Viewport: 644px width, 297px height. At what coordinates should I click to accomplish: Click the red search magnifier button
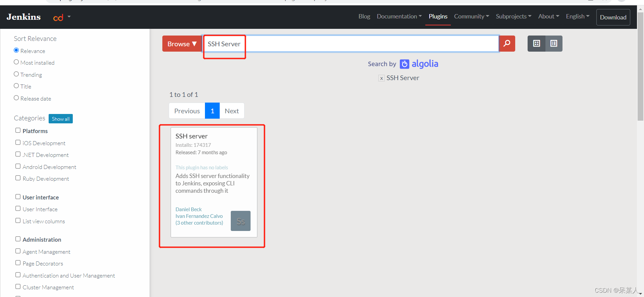click(507, 44)
